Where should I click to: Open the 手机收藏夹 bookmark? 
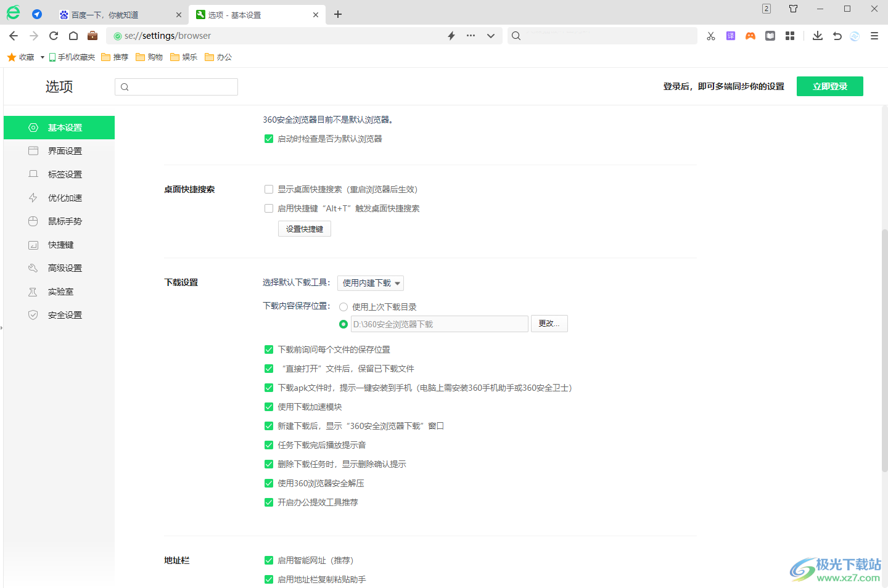click(72, 57)
